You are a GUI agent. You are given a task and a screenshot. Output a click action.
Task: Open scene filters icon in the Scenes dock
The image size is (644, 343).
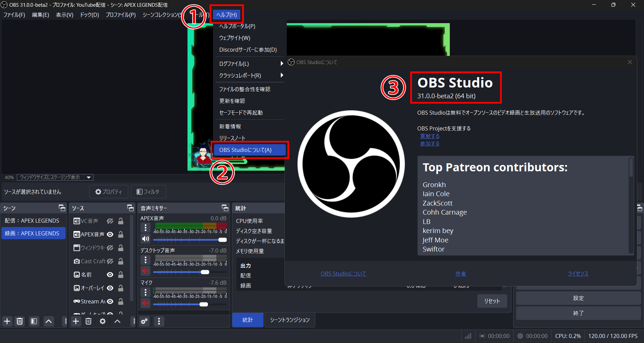tap(34, 321)
